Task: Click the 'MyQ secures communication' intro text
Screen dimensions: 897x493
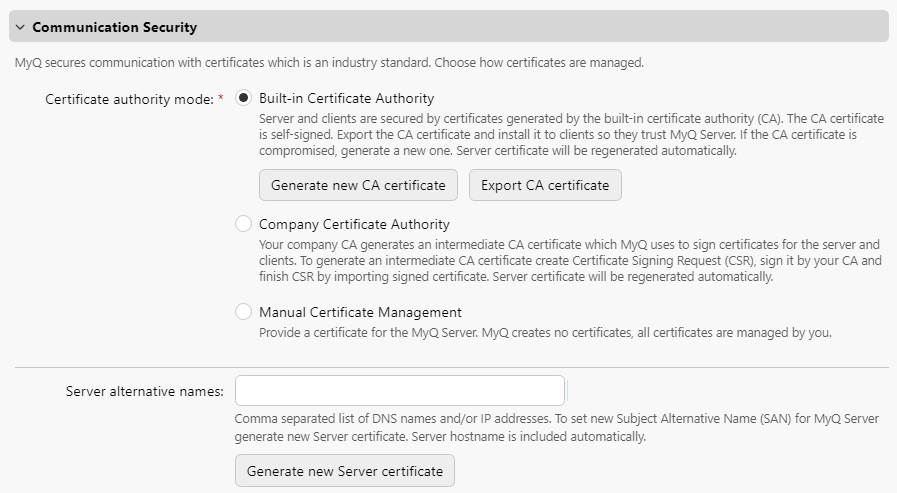Action: 329,63
